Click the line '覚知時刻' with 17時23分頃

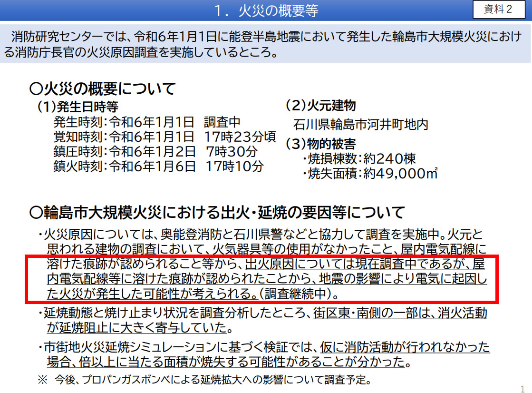pos(164,137)
